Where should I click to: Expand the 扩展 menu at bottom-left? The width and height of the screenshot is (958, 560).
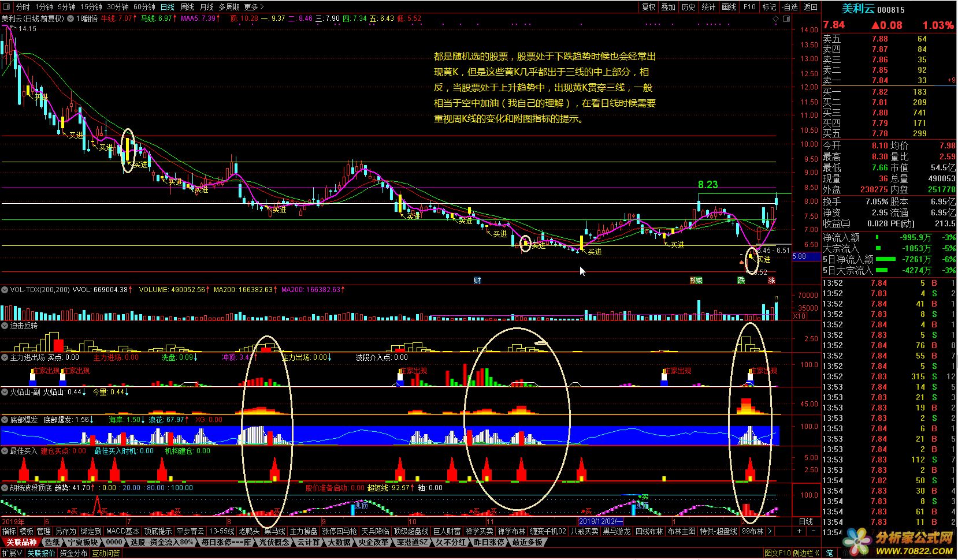pos(12,553)
